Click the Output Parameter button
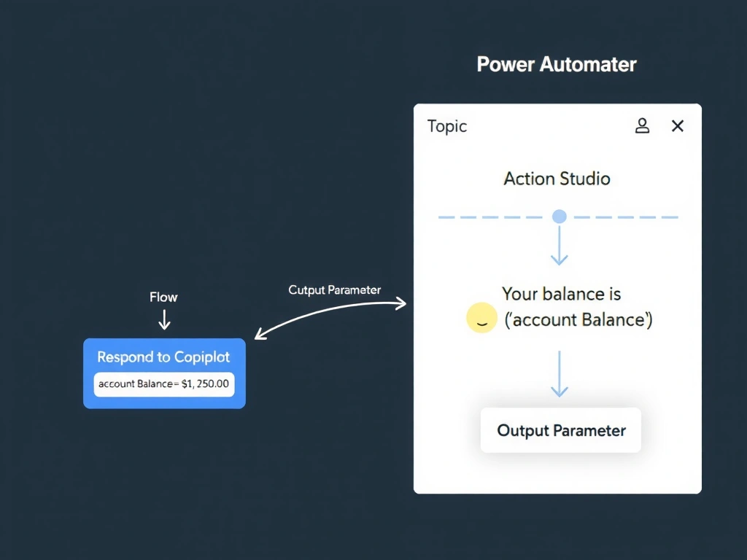The height and width of the screenshot is (560, 747). click(x=561, y=430)
